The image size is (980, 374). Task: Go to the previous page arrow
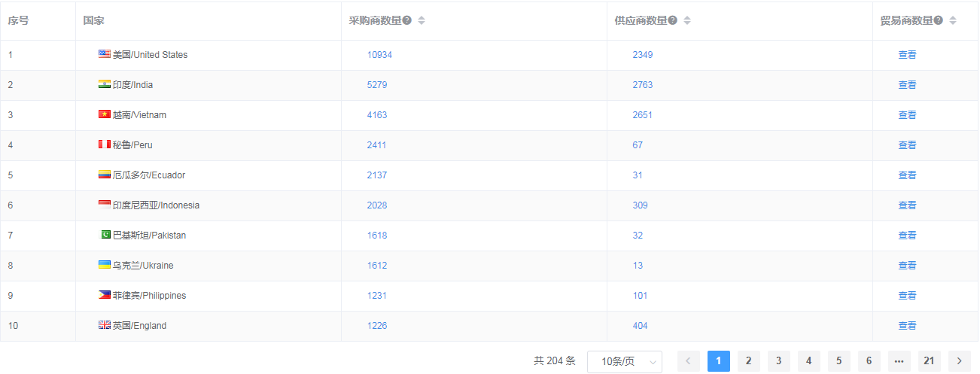tap(689, 361)
